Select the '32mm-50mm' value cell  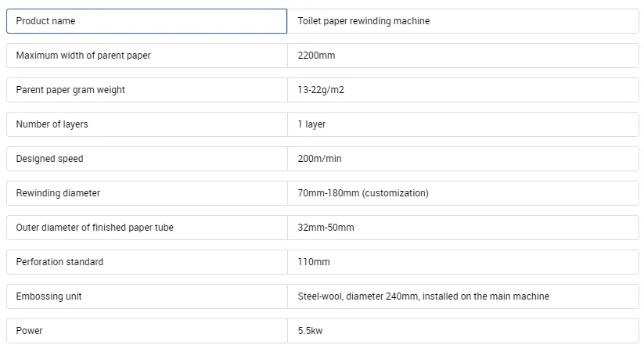pyautogui.click(x=462, y=228)
